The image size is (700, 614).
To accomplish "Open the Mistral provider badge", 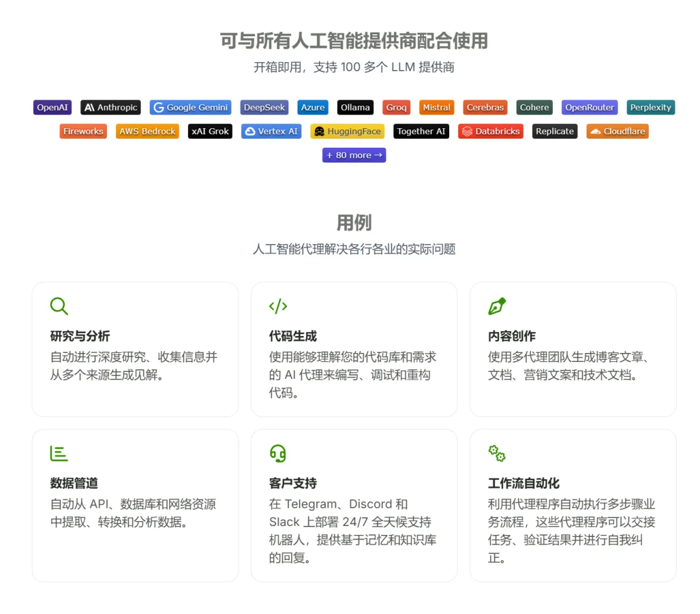I will click(437, 108).
